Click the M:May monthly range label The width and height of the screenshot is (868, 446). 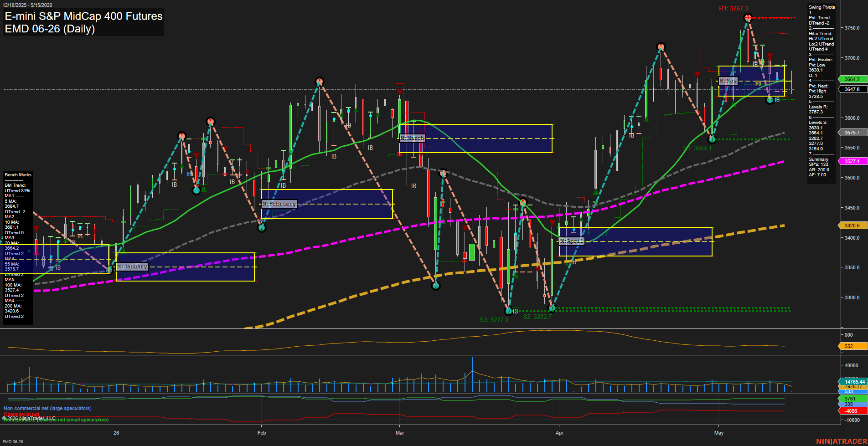click(x=728, y=81)
